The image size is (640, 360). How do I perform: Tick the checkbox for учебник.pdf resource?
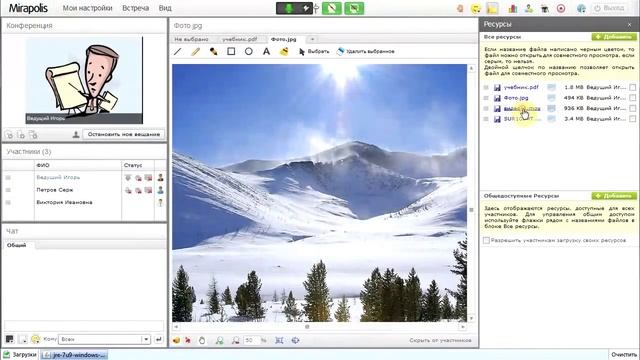point(632,87)
